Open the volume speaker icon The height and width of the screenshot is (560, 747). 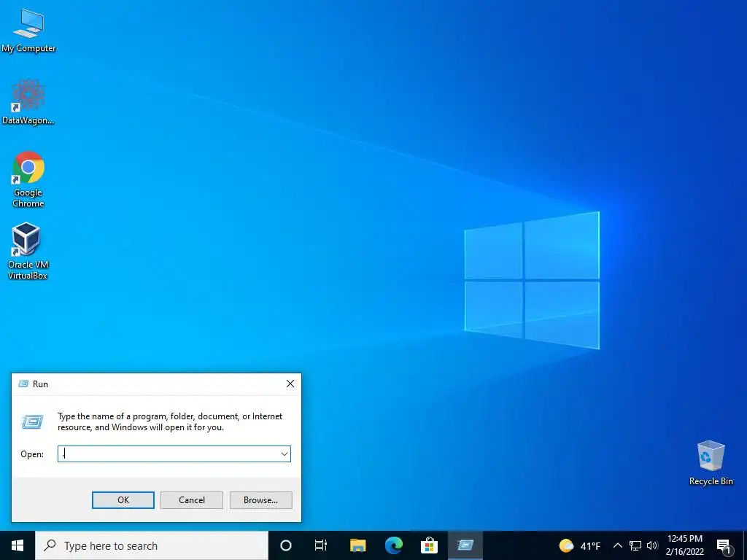click(x=652, y=545)
